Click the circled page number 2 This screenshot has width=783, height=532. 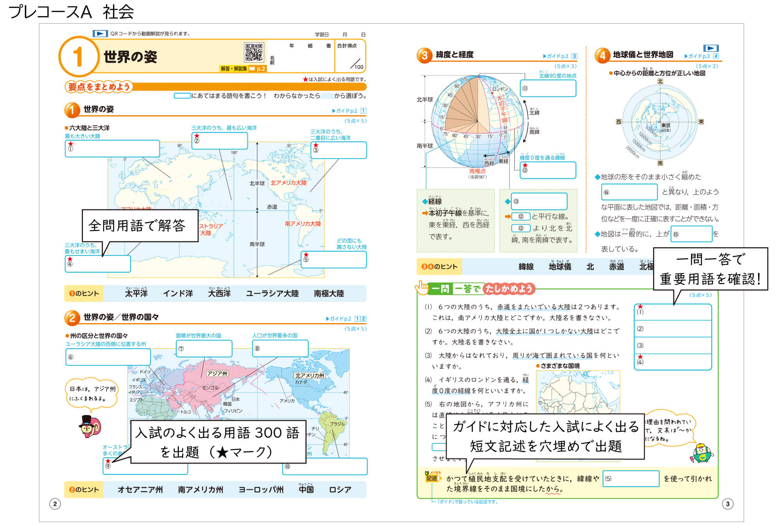pyautogui.click(x=55, y=504)
